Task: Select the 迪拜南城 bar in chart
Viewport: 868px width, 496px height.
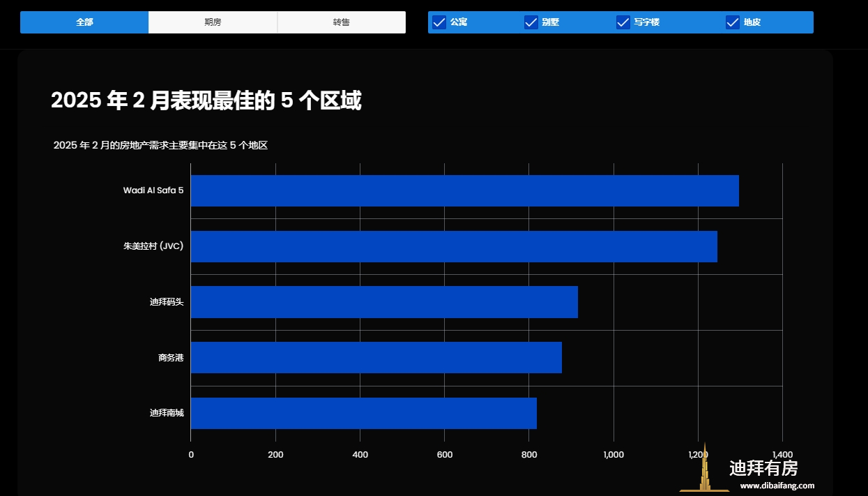Action: point(364,413)
